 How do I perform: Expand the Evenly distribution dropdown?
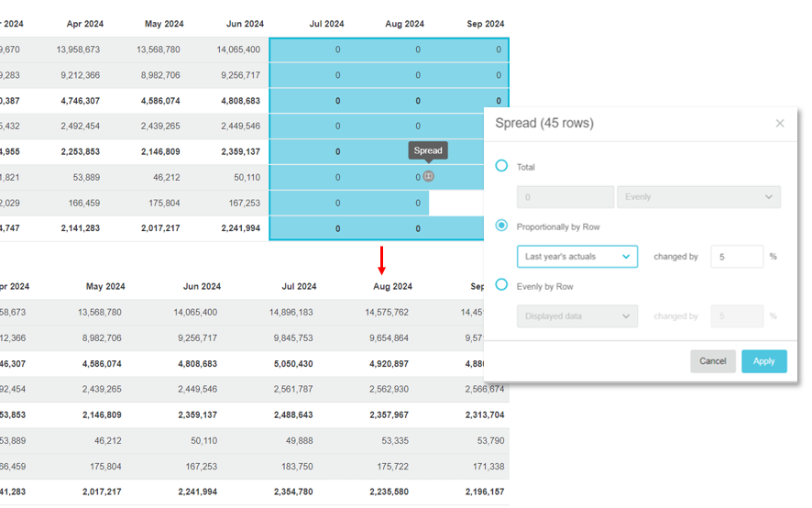click(x=698, y=197)
